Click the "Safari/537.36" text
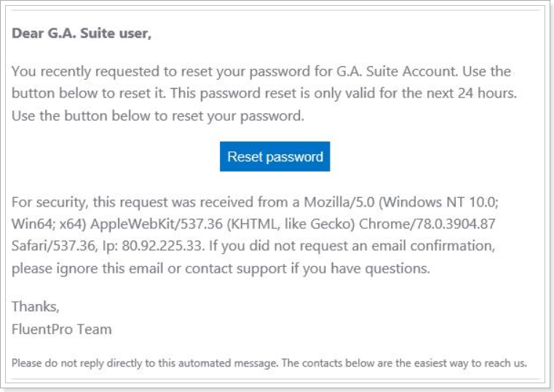The height and width of the screenshot is (392, 554). pos(55,246)
